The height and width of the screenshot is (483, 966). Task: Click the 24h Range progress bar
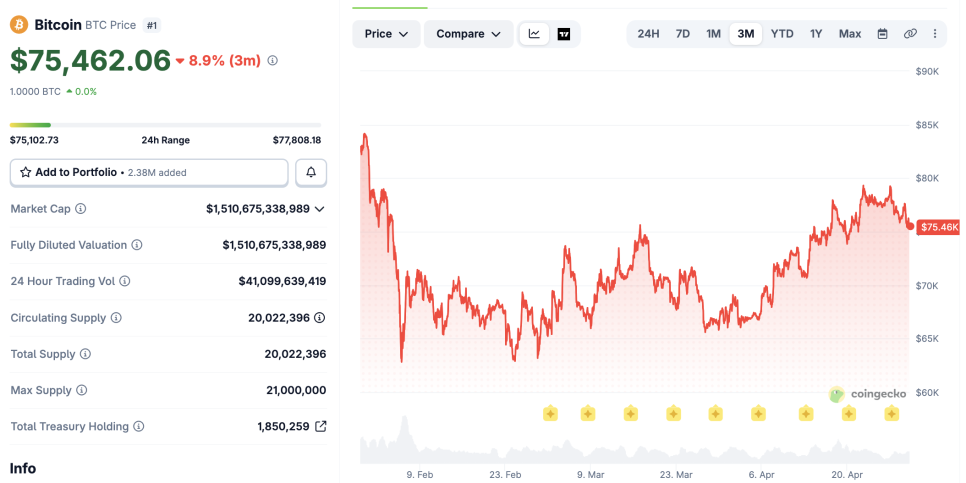click(166, 125)
